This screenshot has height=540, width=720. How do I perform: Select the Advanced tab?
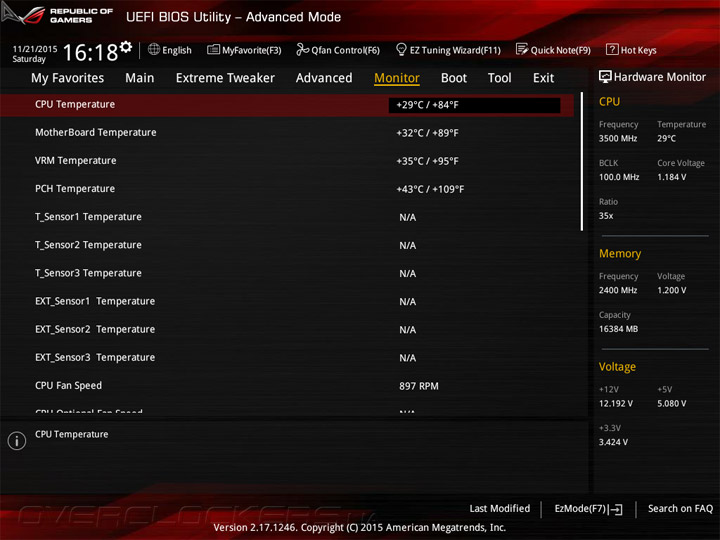(324, 78)
